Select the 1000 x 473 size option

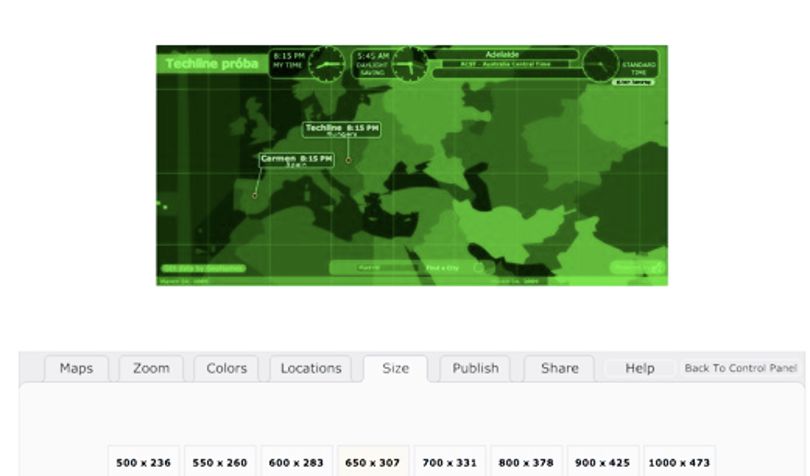(x=679, y=462)
